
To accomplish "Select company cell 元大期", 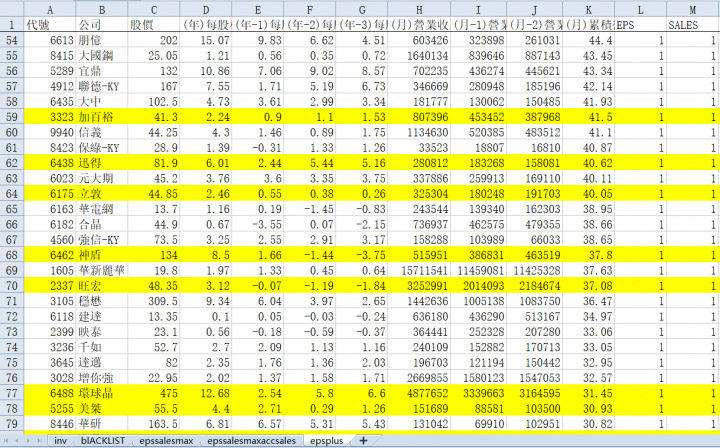I will click(x=101, y=178).
